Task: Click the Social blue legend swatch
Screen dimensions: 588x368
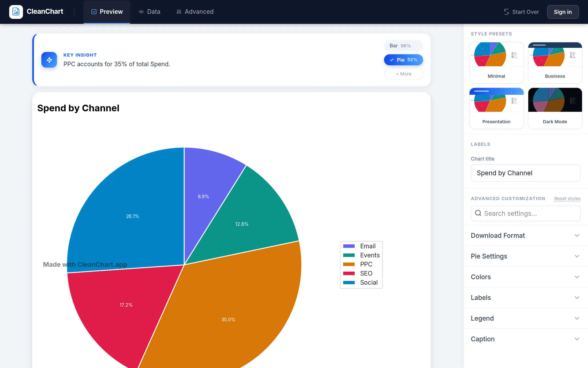Action: 349,282
